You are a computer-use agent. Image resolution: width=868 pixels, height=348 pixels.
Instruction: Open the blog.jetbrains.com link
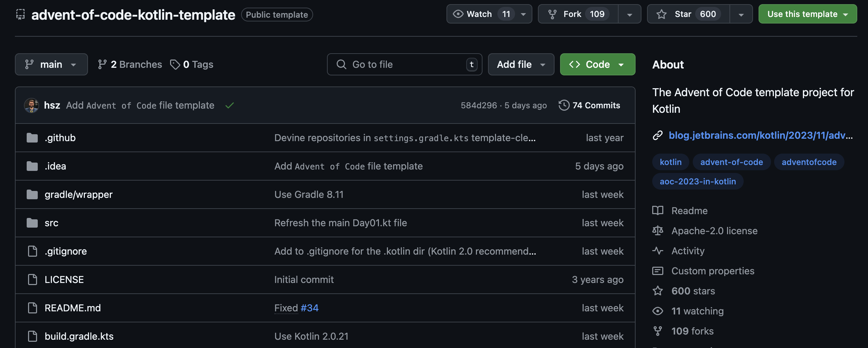coord(761,135)
